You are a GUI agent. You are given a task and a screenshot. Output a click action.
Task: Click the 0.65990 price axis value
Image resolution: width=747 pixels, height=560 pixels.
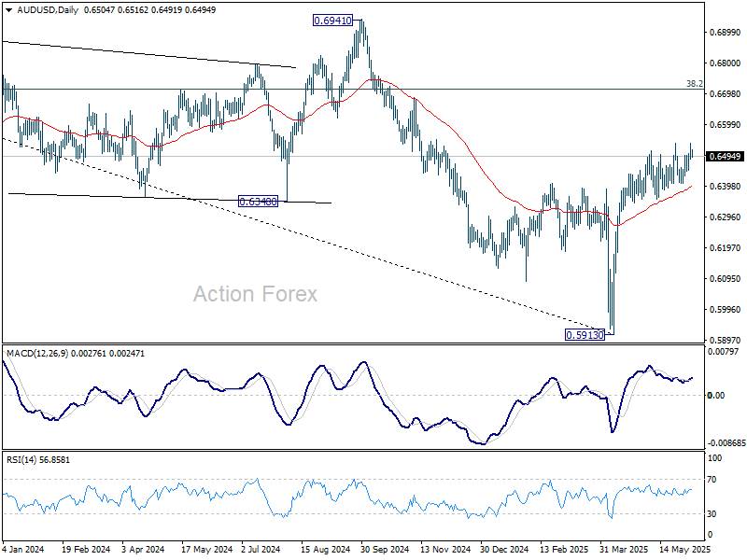pyautogui.click(x=726, y=125)
